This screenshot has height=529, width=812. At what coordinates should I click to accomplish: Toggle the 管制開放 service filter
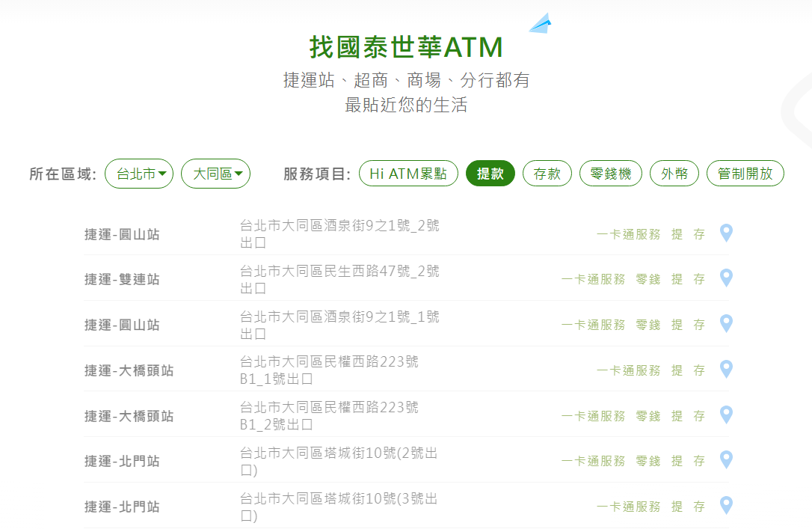click(x=745, y=174)
